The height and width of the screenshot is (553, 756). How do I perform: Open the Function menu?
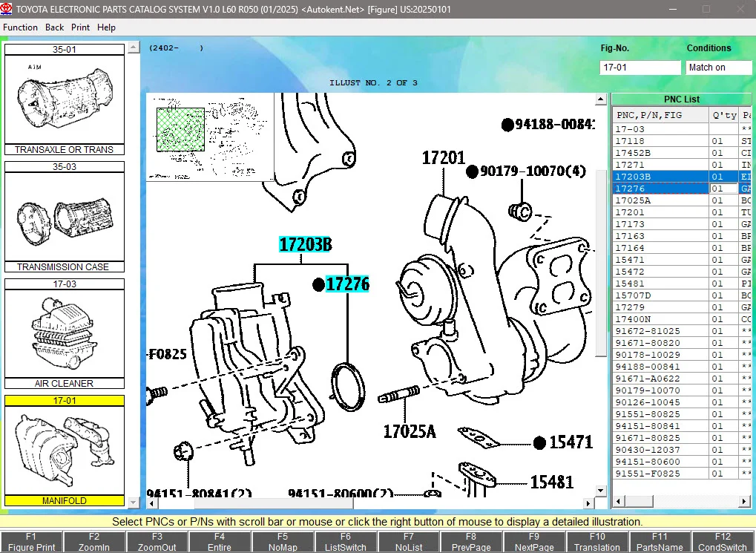pyautogui.click(x=20, y=27)
